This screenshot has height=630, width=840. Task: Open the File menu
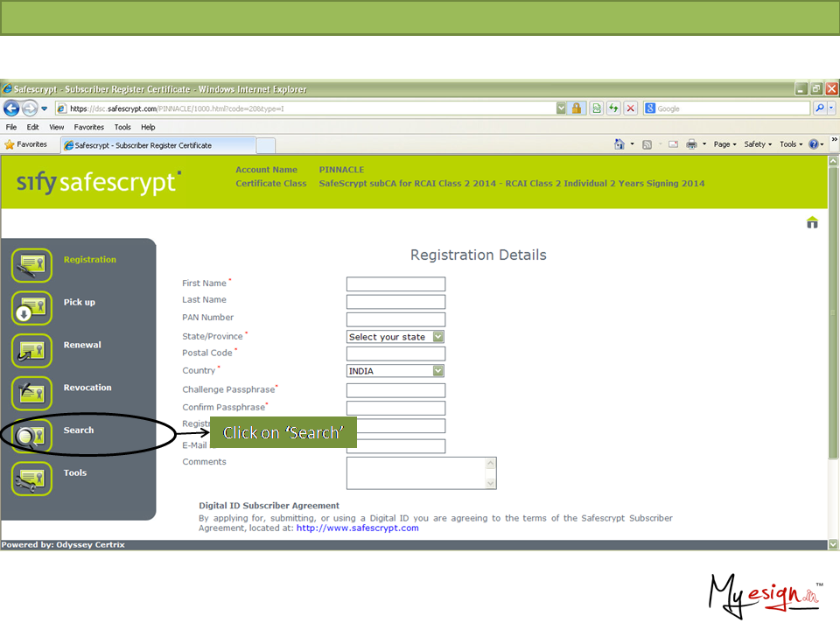(x=11, y=127)
